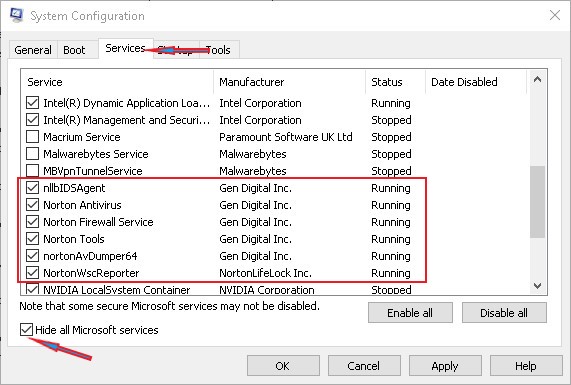The width and height of the screenshot is (571, 385).
Task: Sort by the Manufacturer column header
Action: (x=289, y=82)
